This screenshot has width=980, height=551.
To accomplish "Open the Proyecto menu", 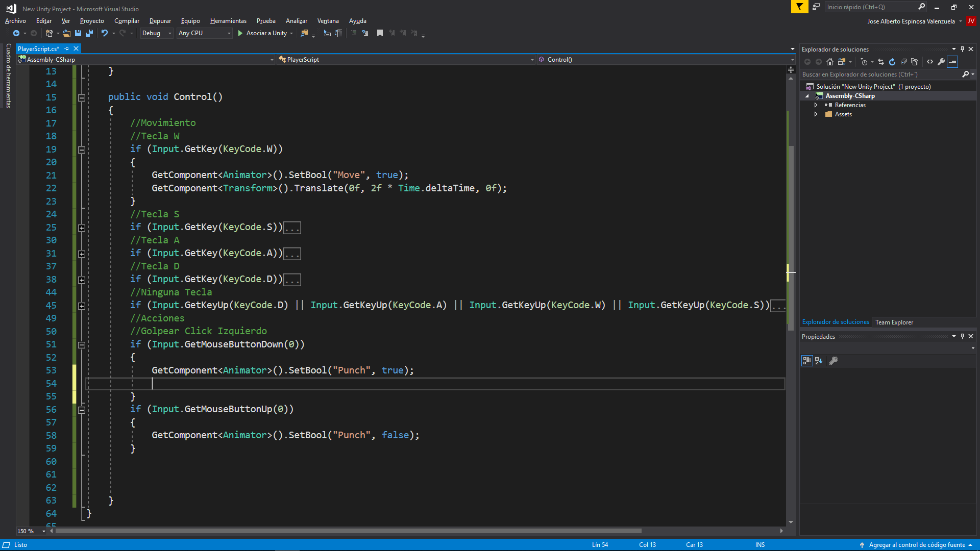I will [92, 21].
